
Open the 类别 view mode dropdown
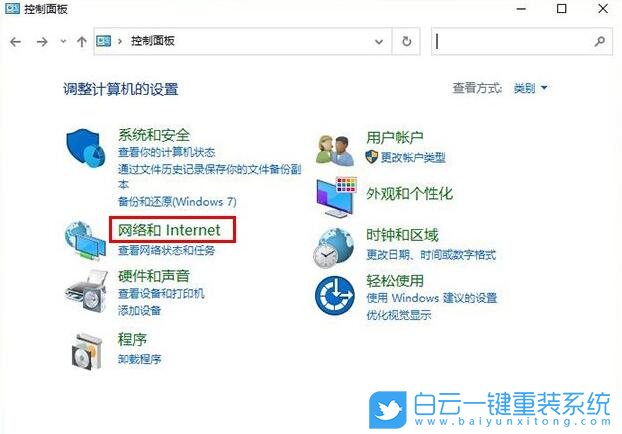point(530,88)
